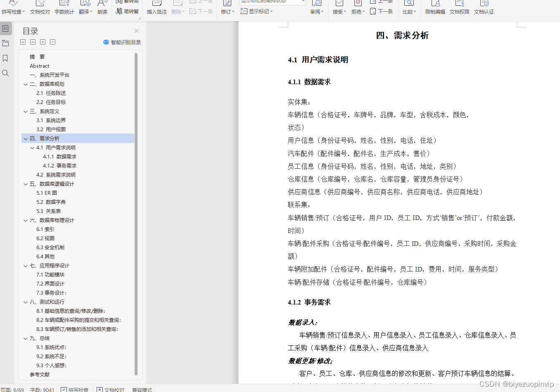Image resolution: width=560 pixels, height=392 pixels.
Task: Click the plus icon under 目录 header
Action: tap(43, 42)
